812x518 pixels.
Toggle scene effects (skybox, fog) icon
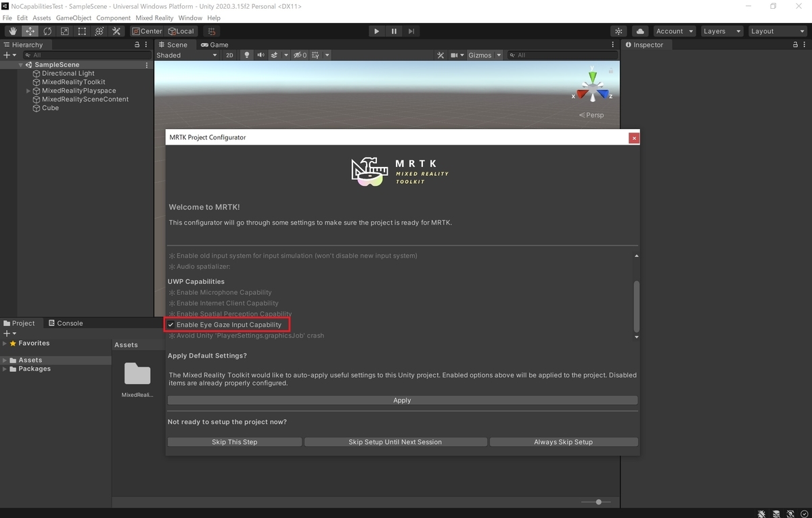[274, 55]
